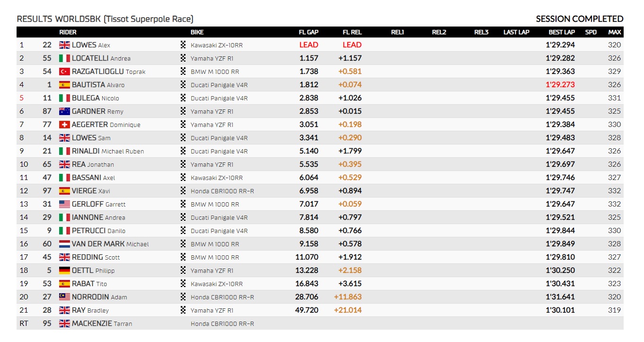Click the checkered flag icon in REA row
The image size is (644, 342).
coord(183,164)
